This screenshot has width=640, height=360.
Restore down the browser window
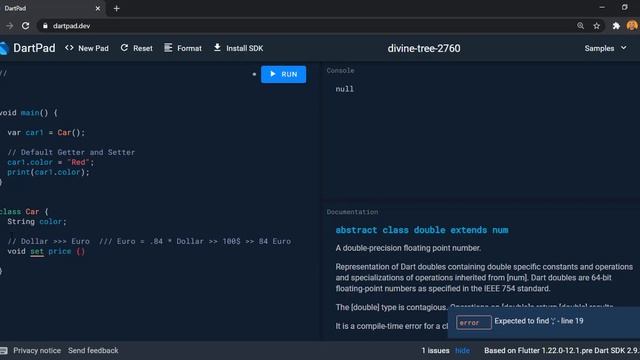[x=624, y=7]
